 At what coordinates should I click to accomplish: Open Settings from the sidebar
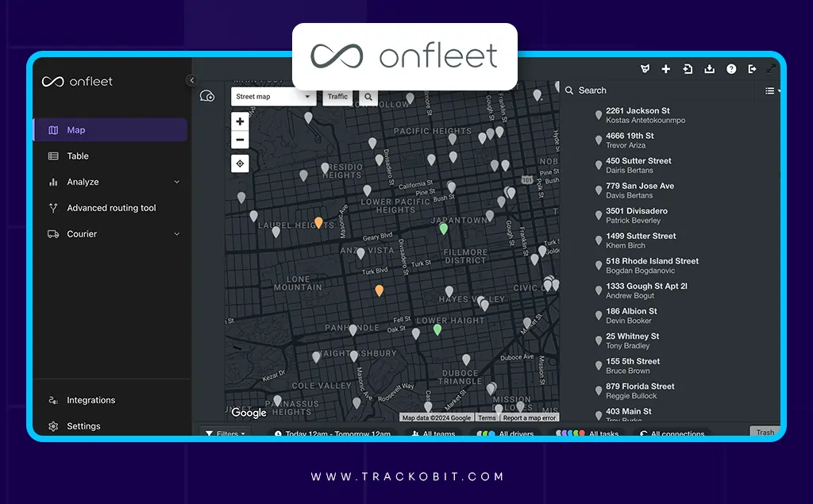(x=83, y=426)
